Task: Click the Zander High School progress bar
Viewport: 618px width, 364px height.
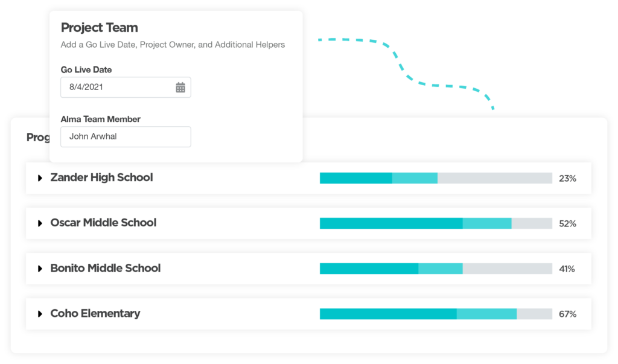Action: [x=436, y=178]
